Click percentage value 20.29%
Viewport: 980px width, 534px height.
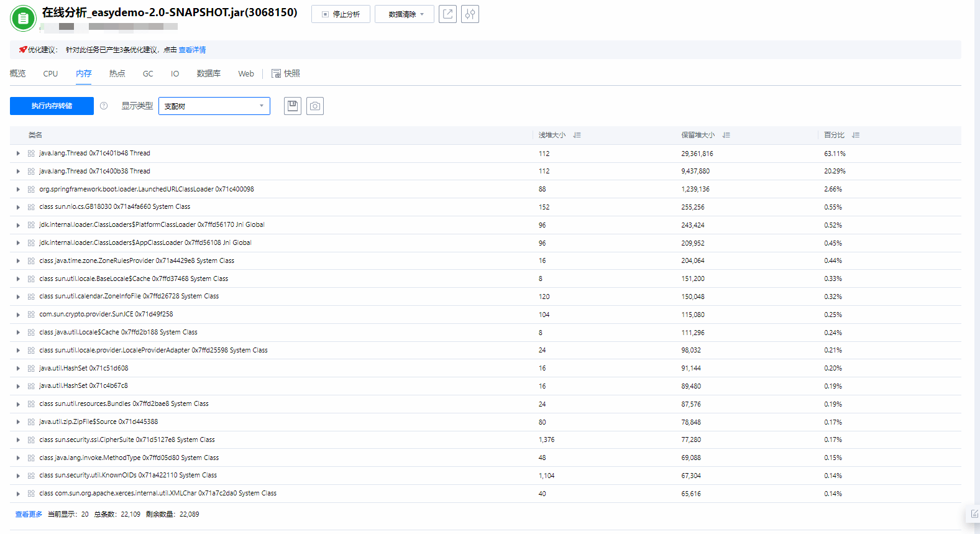coord(835,171)
